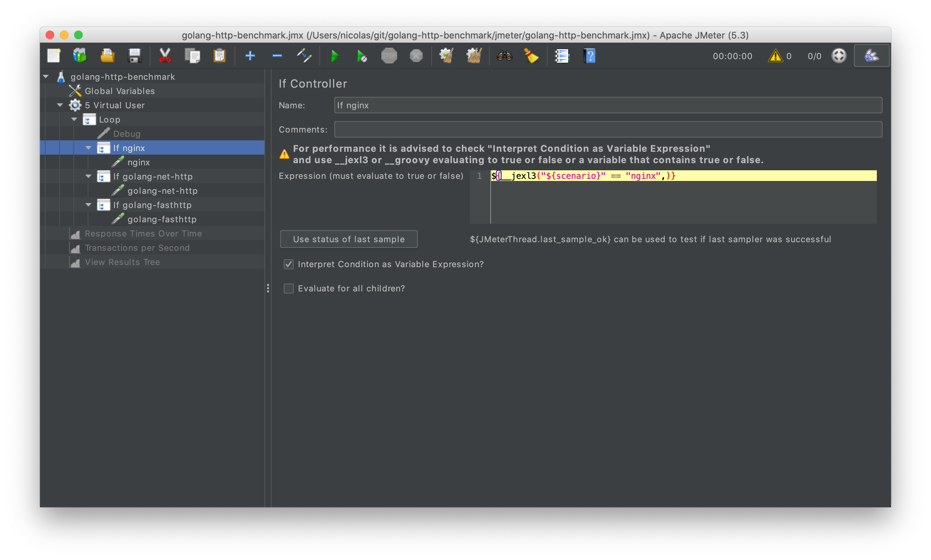Click the Start no pauses icon
This screenshot has width=931, height=560.
(x=361, y=56)
